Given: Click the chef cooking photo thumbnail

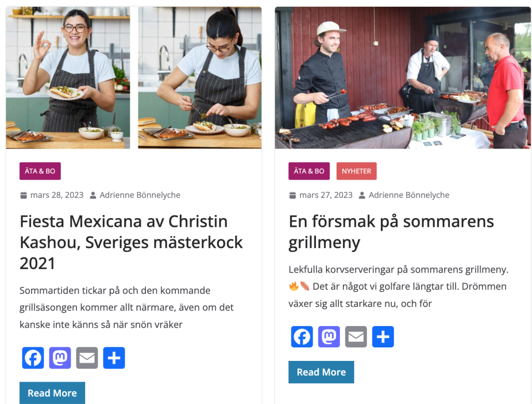Looking at the screenshot, I should pyautogui.click(x=134, y=78).
